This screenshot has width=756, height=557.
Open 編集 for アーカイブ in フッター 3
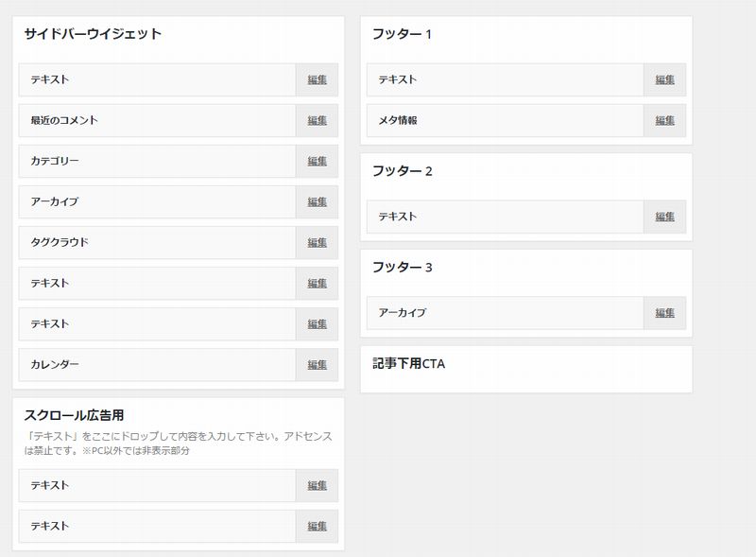(x=664, y=313)
